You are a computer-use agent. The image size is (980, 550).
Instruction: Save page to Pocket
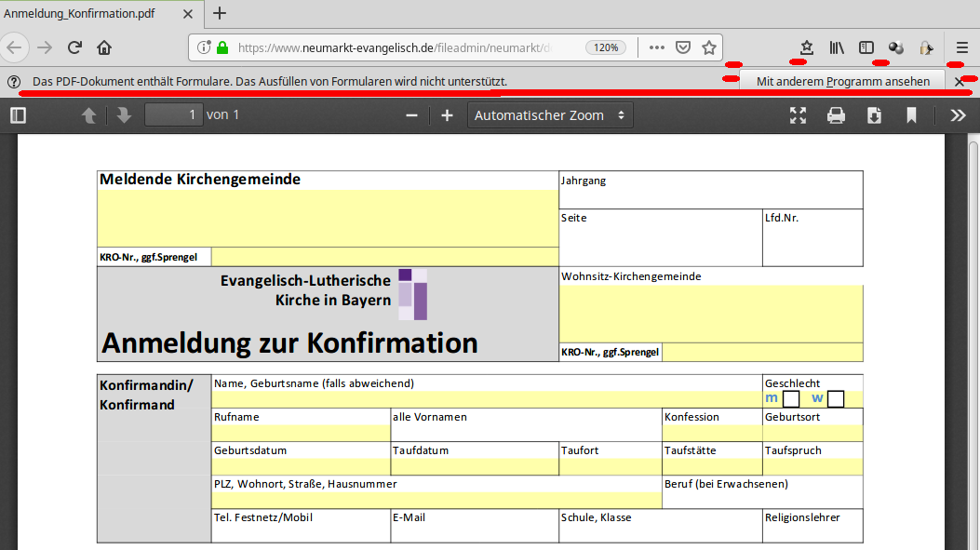pos(683,47)
